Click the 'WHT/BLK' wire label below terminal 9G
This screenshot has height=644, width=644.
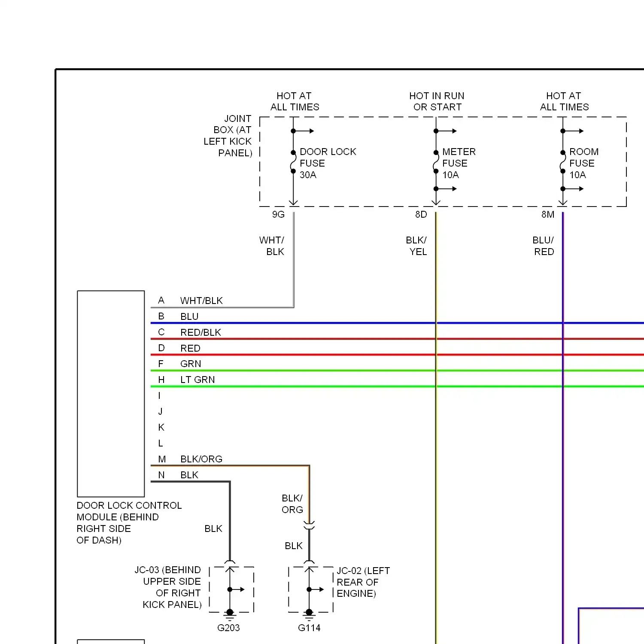[x=271, y=246]
